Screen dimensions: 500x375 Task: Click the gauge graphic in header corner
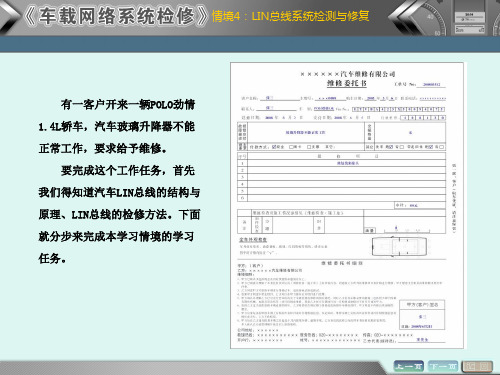click(430, 17)
